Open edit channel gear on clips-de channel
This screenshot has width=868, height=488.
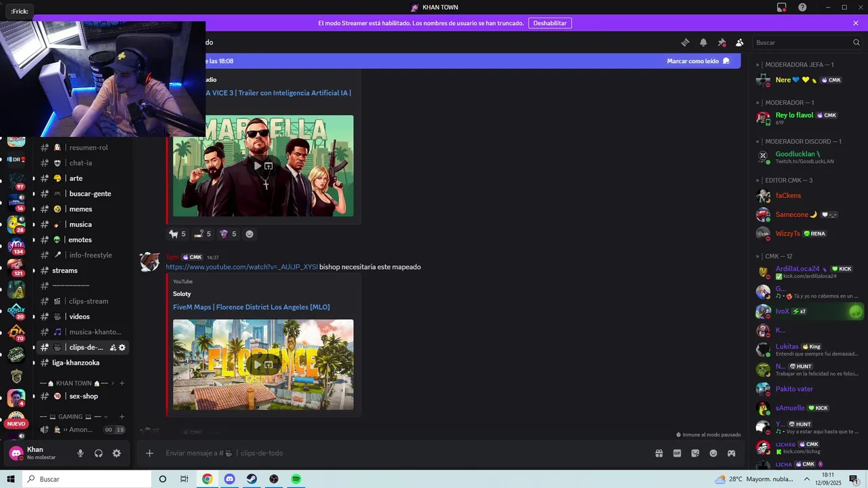pyautogui.click(x=122, y=348)
